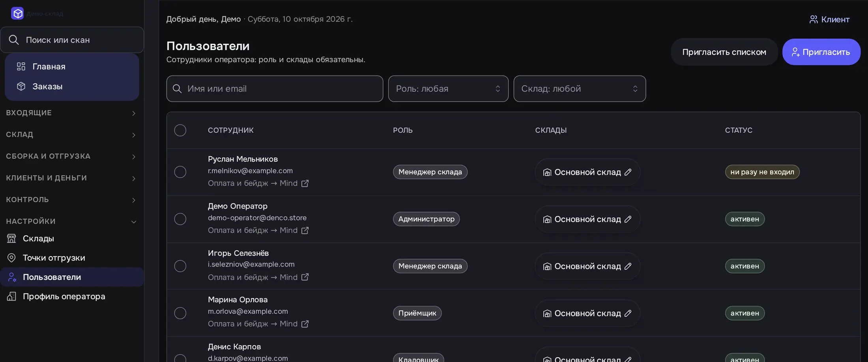Click the pencil edit icon in Демо Оператор's row
This screenshot has height=362, width=868.
628,219
